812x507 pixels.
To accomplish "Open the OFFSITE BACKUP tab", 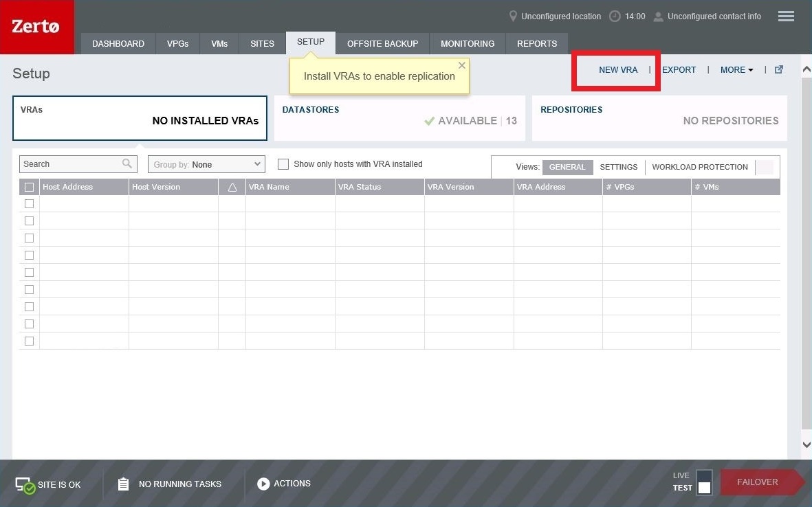I will point(383,43).
